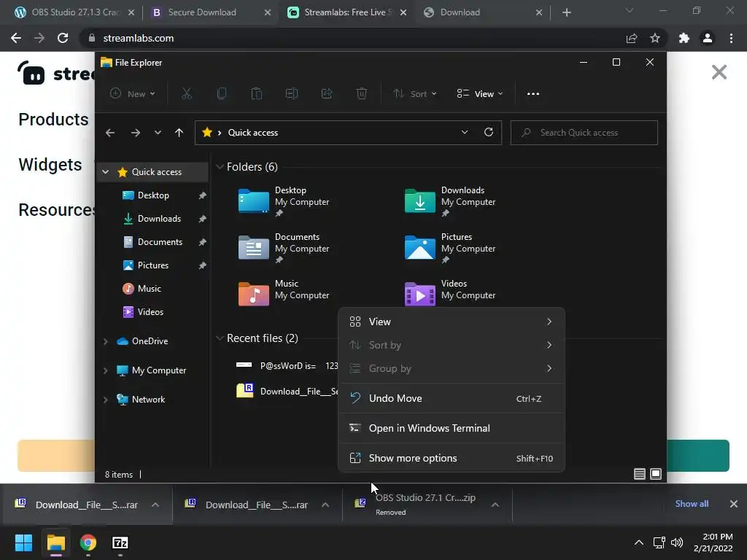Switch to the Download browser tab
This screenshot has width=747, height=560.
pyautogui.click(x=484, y=12)
